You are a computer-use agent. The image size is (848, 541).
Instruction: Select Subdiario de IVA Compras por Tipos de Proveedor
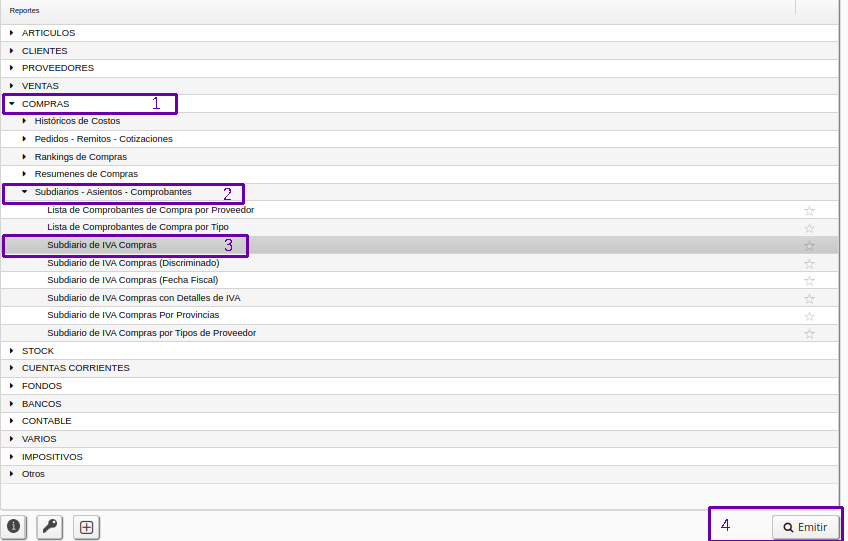click(151, 333)
